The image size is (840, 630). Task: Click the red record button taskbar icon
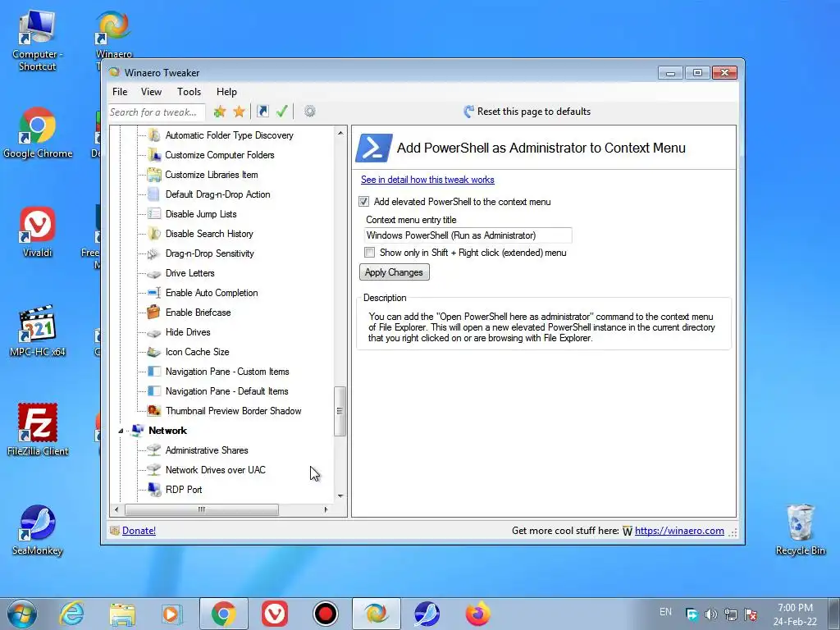click(x=325, y=614)
